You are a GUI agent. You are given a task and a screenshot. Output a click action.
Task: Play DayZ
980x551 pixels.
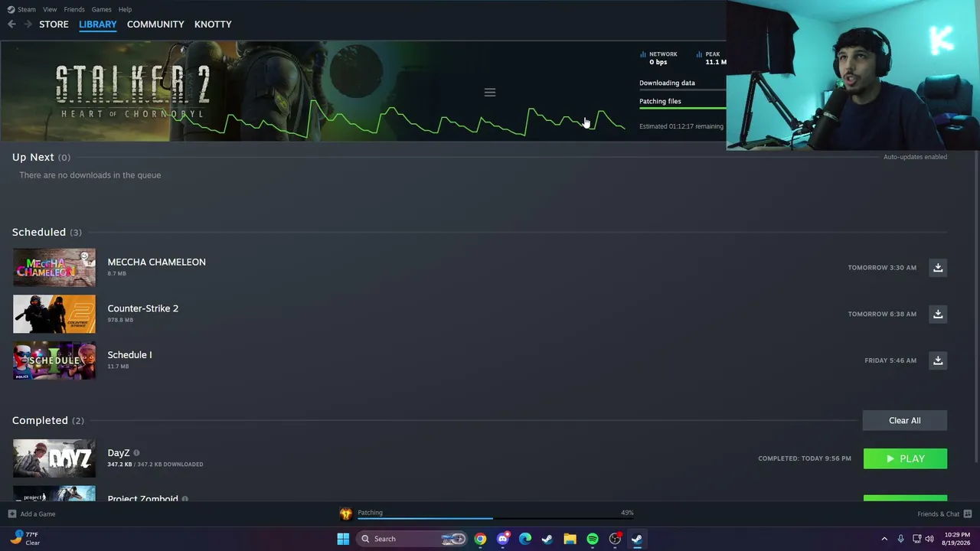point(905,458)
